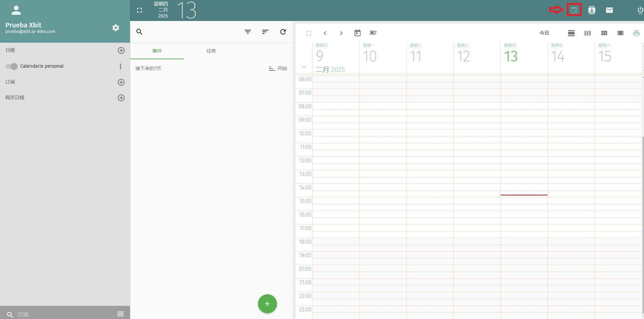Viewport: 644px width, 319px height.
Task: Switch to month view
Action: [604, 33]
